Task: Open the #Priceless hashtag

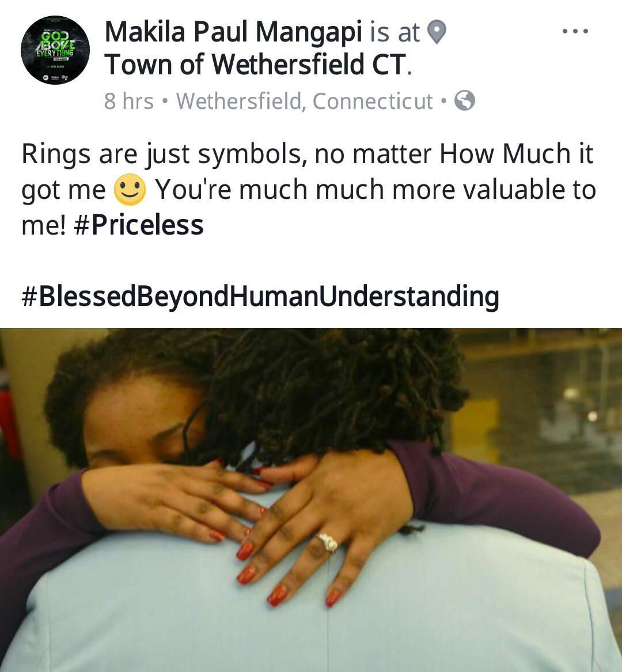Action: coord(138,225)
